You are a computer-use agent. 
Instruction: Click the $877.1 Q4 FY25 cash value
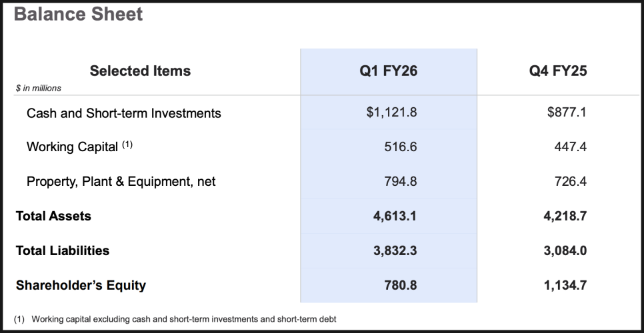pyautogui.click(x=567, y=113)
